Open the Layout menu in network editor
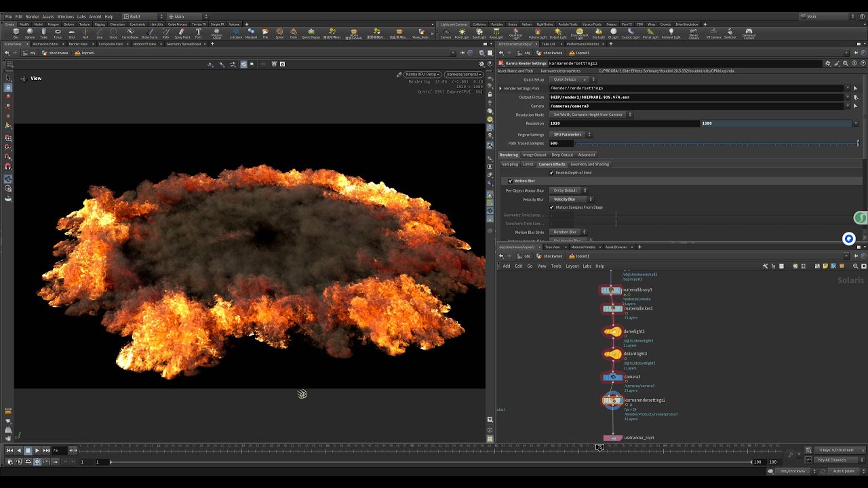This screenshot has width=868, height=488. click(572, 266)
